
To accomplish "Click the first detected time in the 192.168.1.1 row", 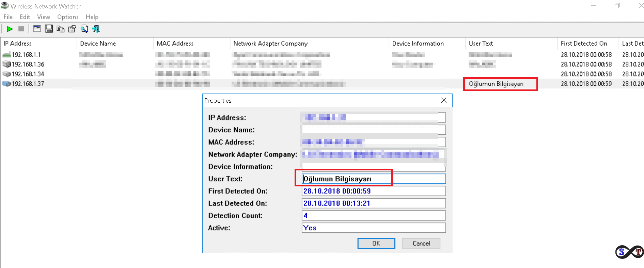I will [x=586, y=54].
